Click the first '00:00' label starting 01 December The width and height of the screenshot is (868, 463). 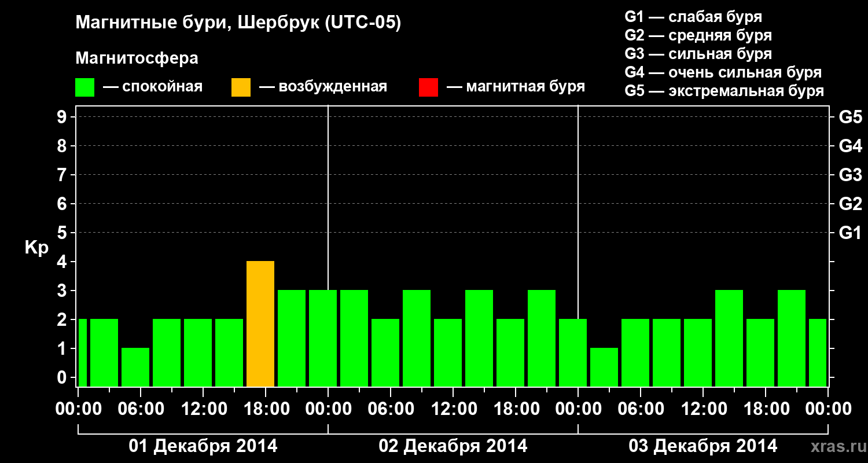pos(79,409)
